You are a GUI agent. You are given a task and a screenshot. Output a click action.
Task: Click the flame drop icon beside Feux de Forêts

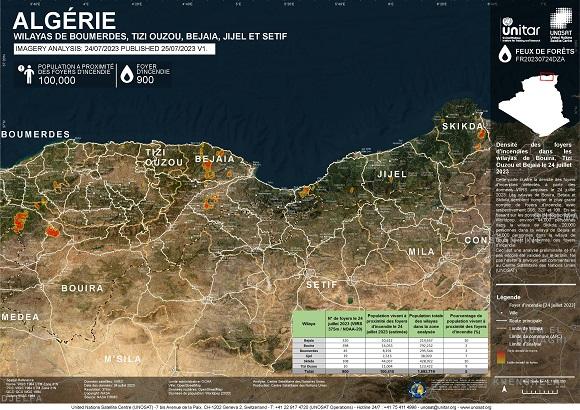[x=505, y=54]
